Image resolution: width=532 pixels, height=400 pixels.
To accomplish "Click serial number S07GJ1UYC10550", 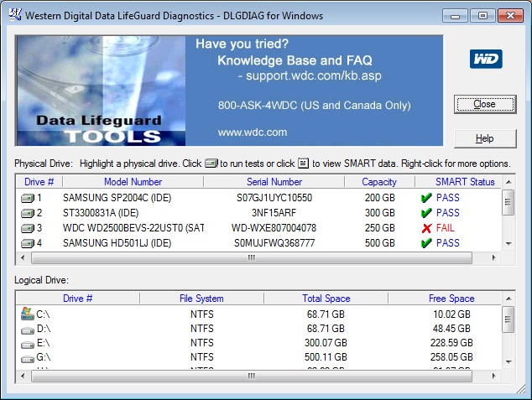I will click(274, 198).
